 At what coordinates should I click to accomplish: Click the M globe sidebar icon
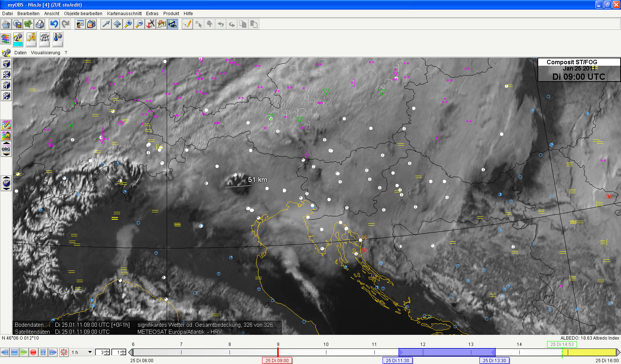point(6,85)
